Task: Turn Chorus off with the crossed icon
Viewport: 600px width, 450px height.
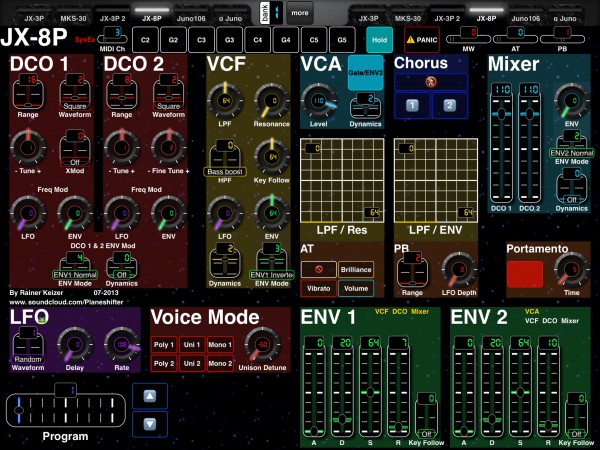Action: coord(431,82)
